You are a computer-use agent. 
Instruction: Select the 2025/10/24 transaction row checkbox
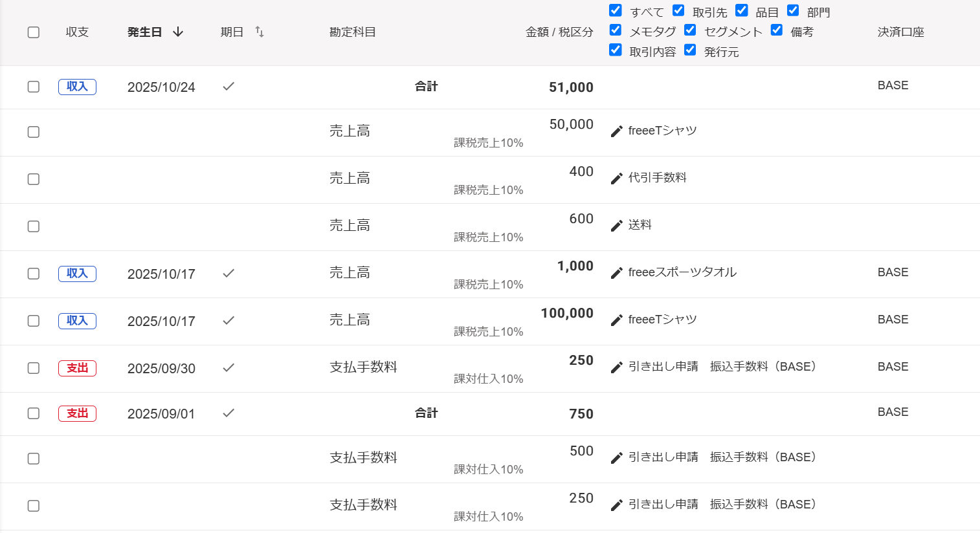tap(34, 87)
